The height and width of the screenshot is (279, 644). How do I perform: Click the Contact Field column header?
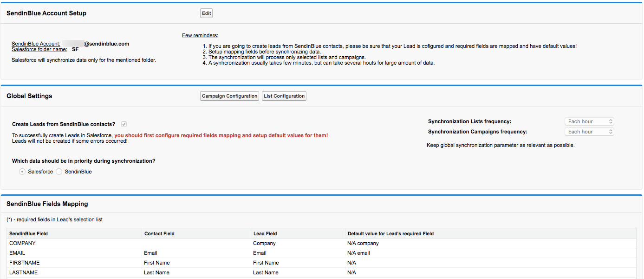tap(159, 233)
